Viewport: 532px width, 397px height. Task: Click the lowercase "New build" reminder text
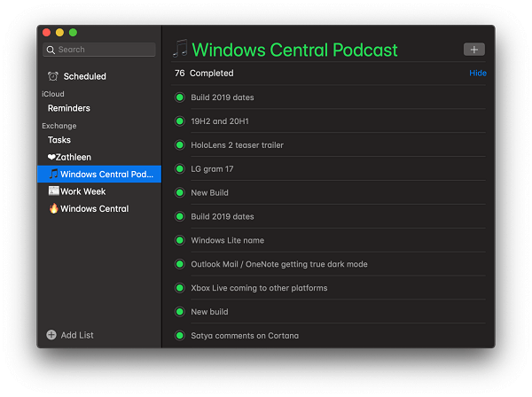[209, 312]
